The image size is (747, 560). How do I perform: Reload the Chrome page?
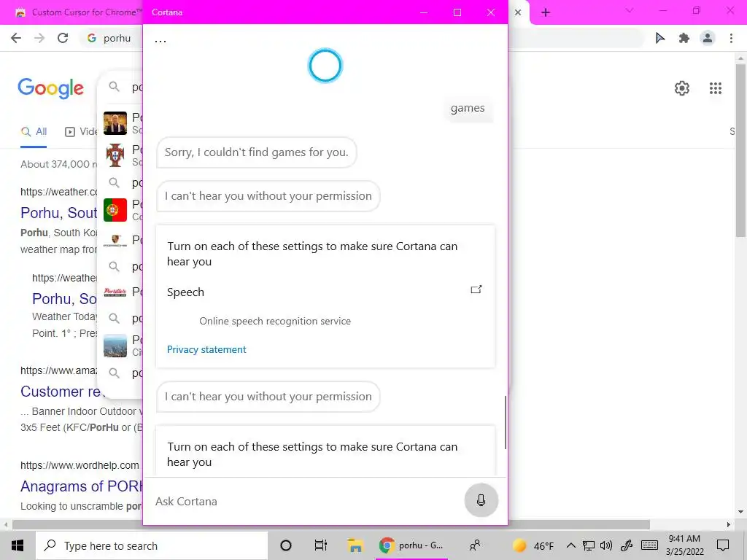tap(63, 38)
